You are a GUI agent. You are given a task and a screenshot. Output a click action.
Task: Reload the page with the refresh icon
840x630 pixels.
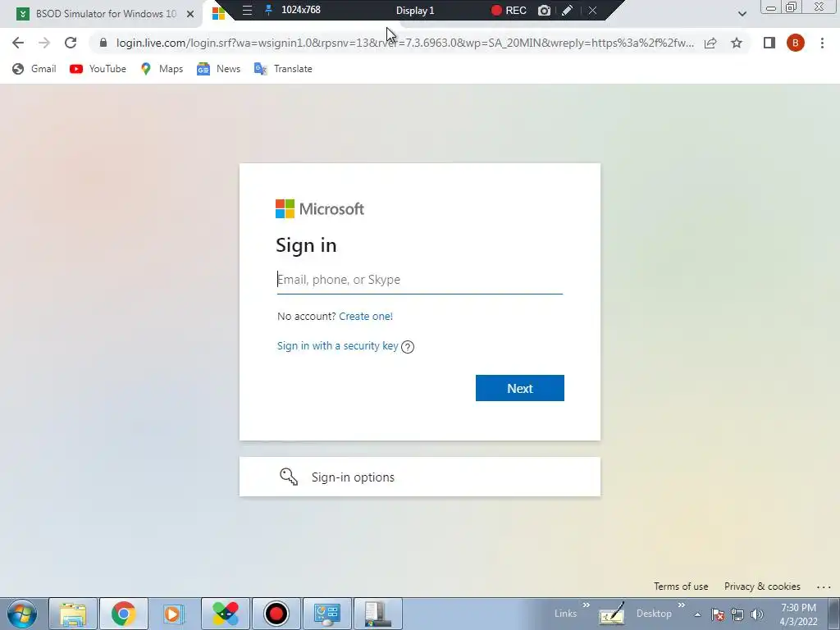[x=71, y=43]
